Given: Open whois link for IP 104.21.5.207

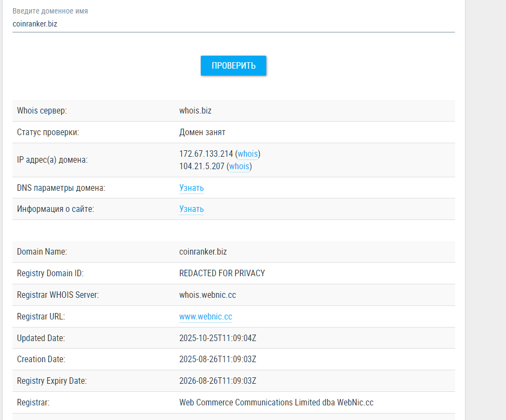Looking at the screenshot, I should click(239, 166).
